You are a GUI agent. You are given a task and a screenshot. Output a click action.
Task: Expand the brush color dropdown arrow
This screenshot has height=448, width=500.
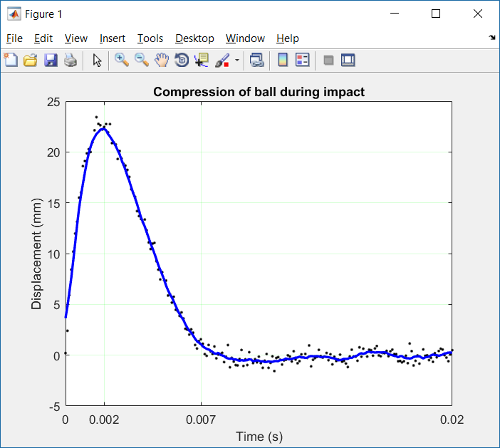click(x=236, y=61)
